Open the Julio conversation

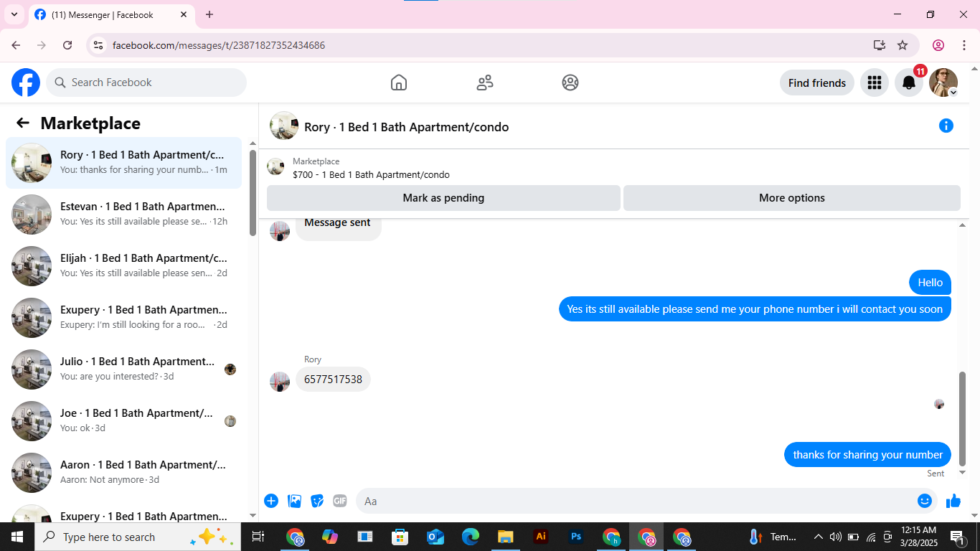[124, 369]
